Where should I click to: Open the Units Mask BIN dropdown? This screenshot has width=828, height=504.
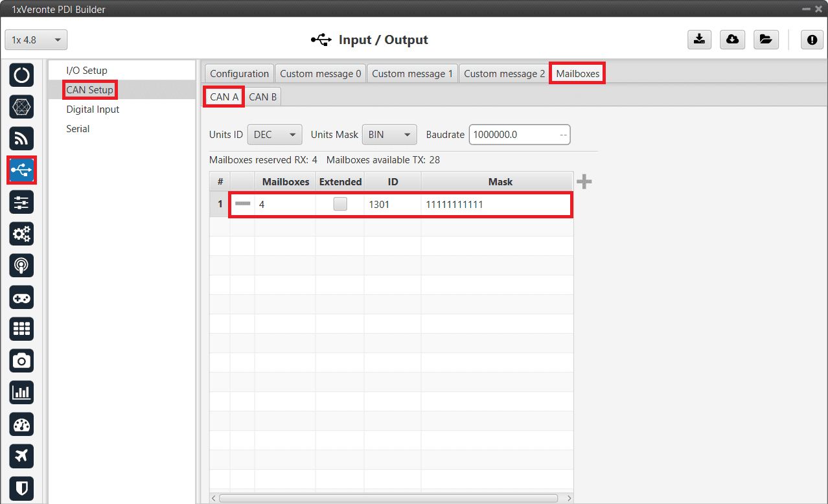389,135
